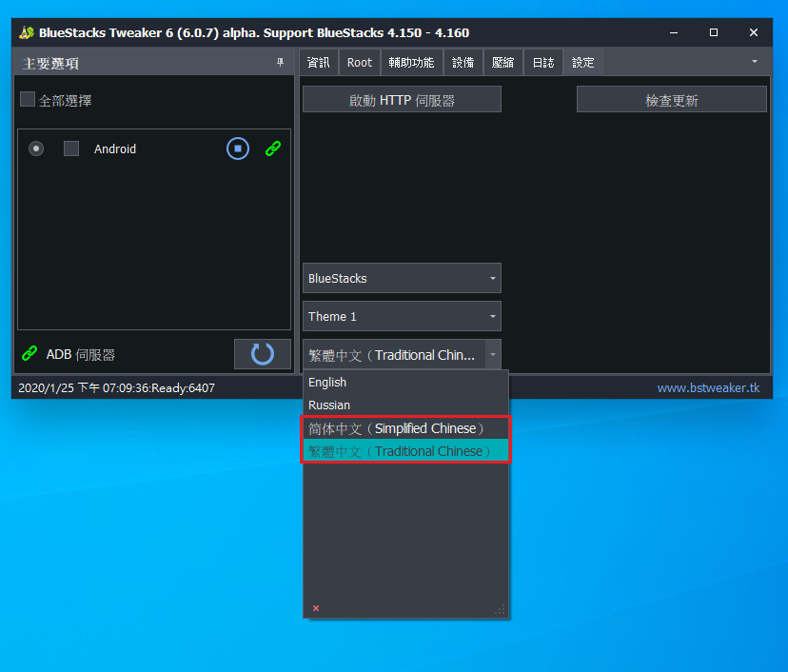Viewport: 788px width, 672px height.
Task: Click the 檢查更新 button
Action: [x=671, y=100]
